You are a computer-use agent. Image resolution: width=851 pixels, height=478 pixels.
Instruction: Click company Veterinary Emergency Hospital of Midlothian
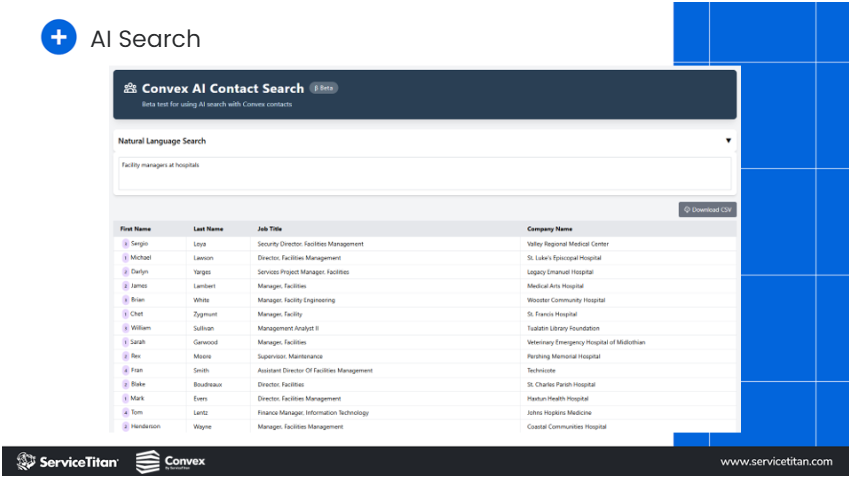pyautogui.click(x=586, y=343)
